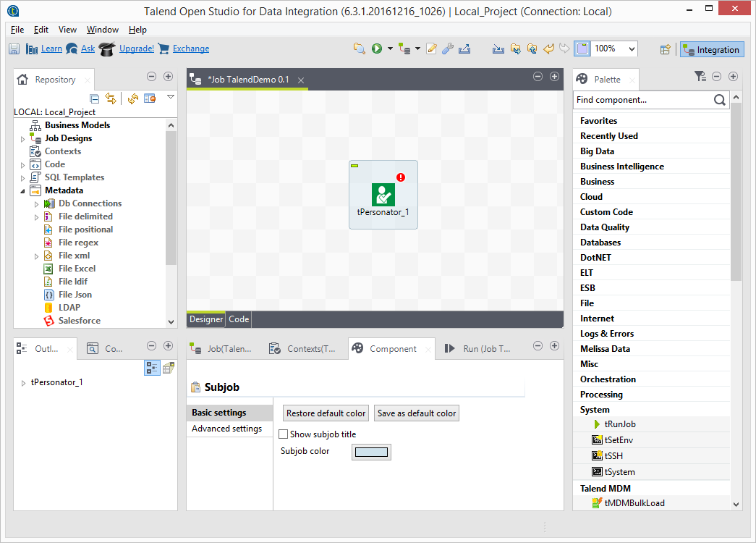Screen dimensions: 756x543
Task: Click the Upgrade! link
Action: [x=136, y=49]
